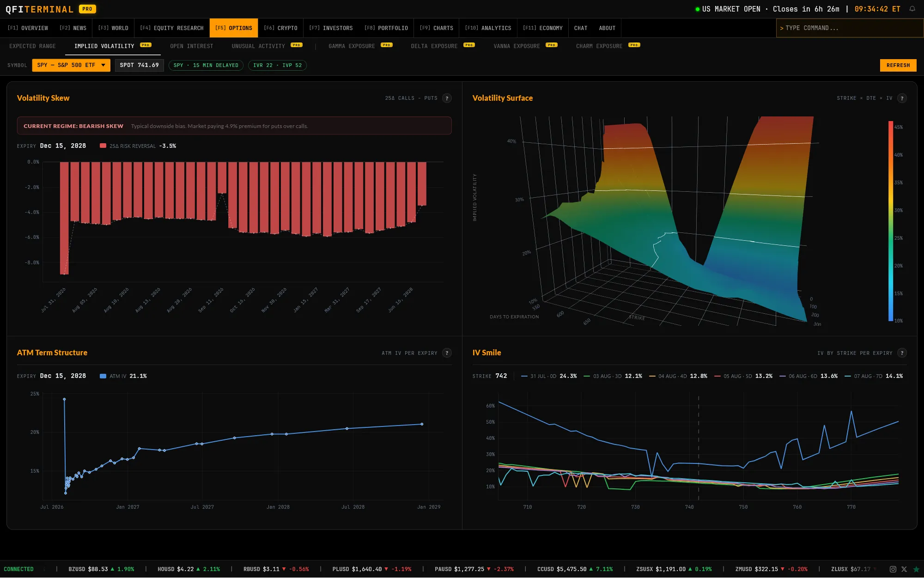
Task: Open F10 Analytics menu
Action: pos(488,28)
